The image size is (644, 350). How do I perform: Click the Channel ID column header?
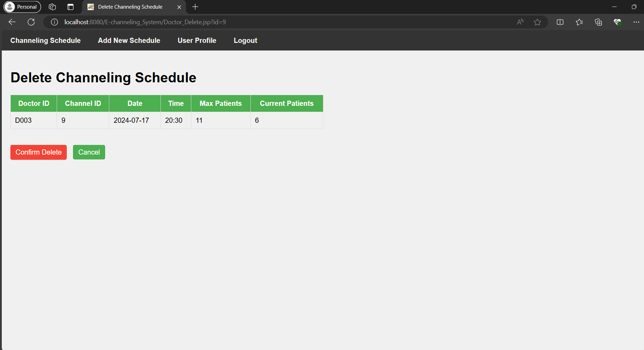pyautogui.click(x=83, y=103)
